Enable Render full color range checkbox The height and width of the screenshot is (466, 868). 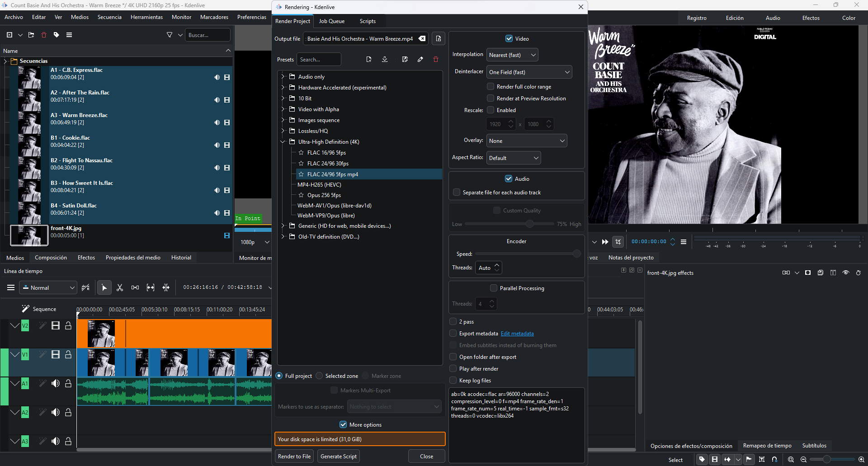pos(491,86)
